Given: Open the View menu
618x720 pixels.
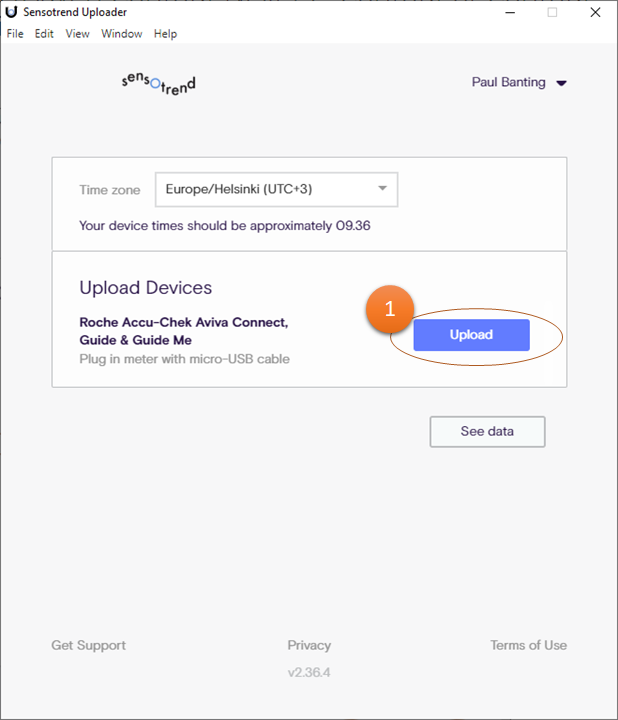Looking at the screenshot, I should pos(78,34).
